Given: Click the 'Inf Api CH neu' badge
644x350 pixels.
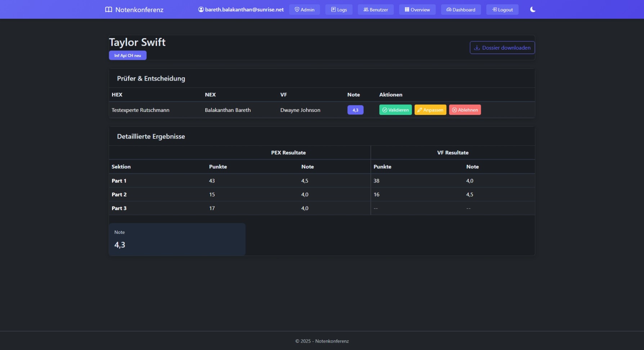Looking at the screenshot, I should pos(128,55).
